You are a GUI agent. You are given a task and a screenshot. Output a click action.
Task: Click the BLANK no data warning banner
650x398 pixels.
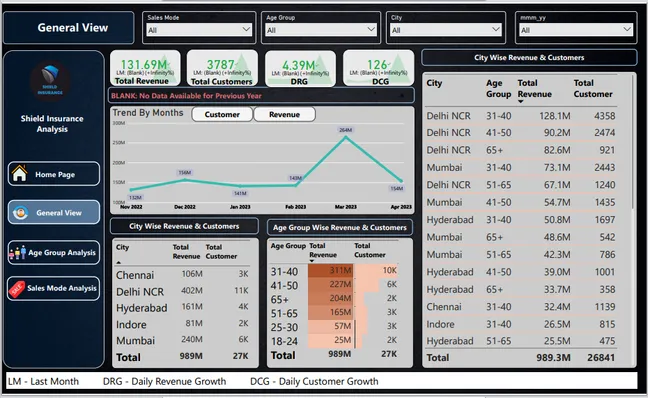[261, 96]
